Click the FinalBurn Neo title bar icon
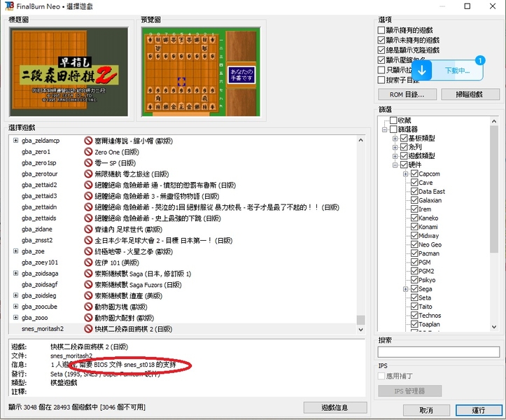Screen dimensions: 506x420 9,6
